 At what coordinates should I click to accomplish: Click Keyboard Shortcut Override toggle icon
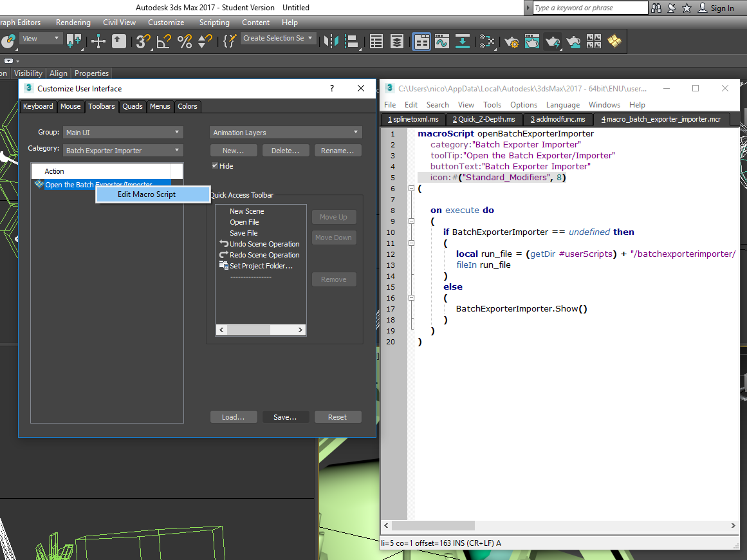(x=118, y=41)
